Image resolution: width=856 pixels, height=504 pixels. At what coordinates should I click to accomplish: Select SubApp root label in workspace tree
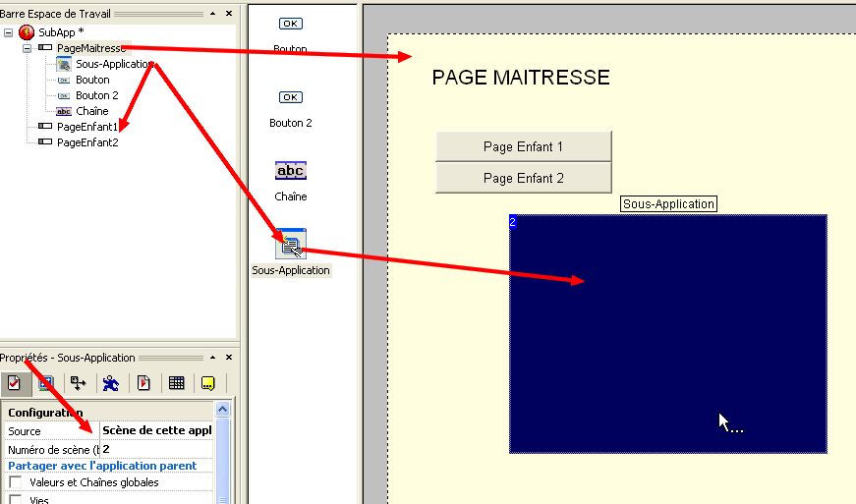[61, 32]
